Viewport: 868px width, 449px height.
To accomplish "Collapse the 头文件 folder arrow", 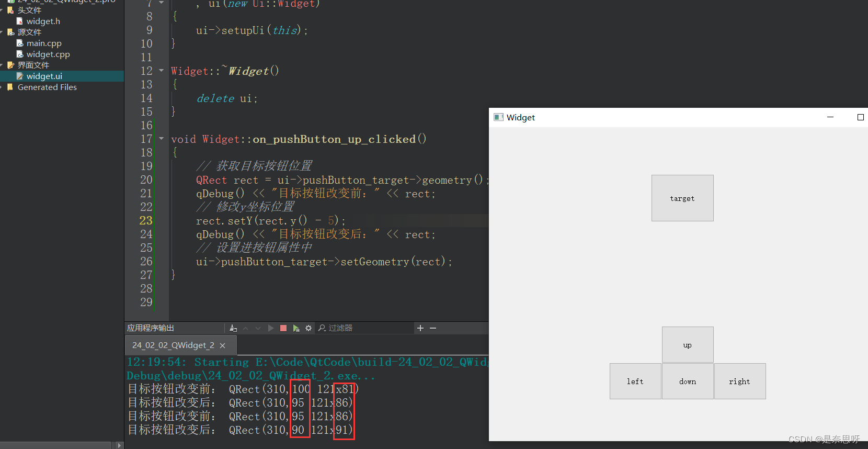I will coord(2,10).
